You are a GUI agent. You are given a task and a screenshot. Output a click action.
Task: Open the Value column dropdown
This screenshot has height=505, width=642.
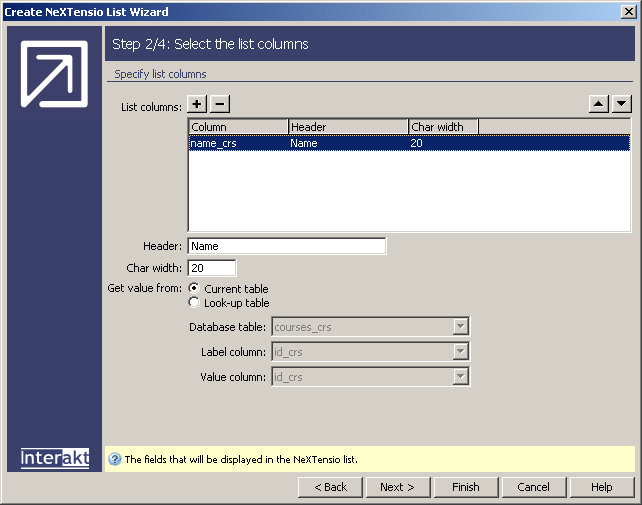(x=460, y=377)
